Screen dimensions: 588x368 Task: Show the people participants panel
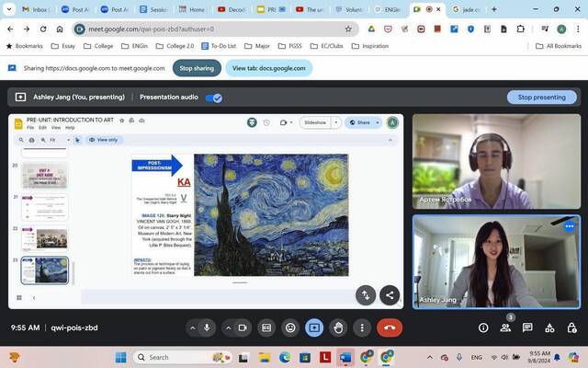point(505,328)
